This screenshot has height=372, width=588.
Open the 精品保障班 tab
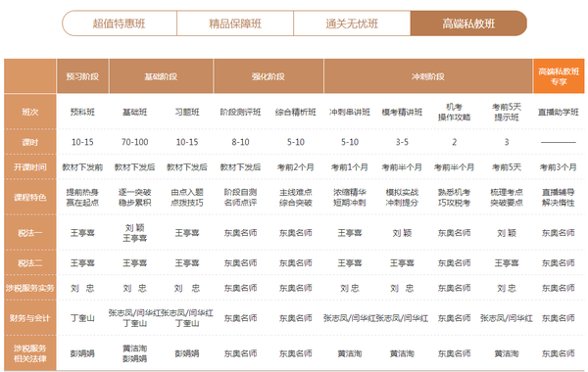point(235,23)
